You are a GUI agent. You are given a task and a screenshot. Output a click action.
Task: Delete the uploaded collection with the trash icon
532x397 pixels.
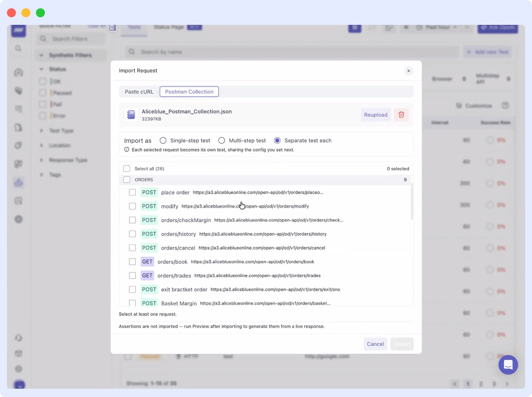(x=401, y=115)
